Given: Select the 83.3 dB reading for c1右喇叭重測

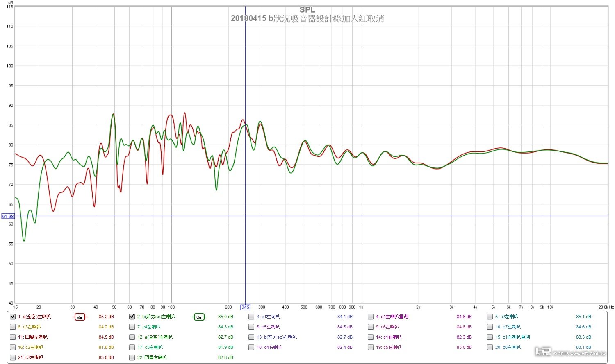Looking at the screenshot, I should point(583,337).
